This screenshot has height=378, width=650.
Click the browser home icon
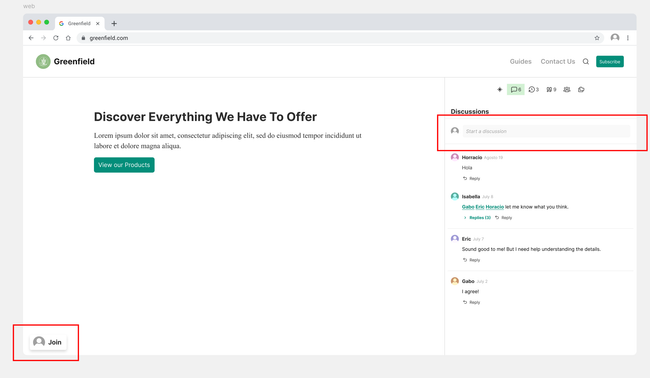[68, 38]
